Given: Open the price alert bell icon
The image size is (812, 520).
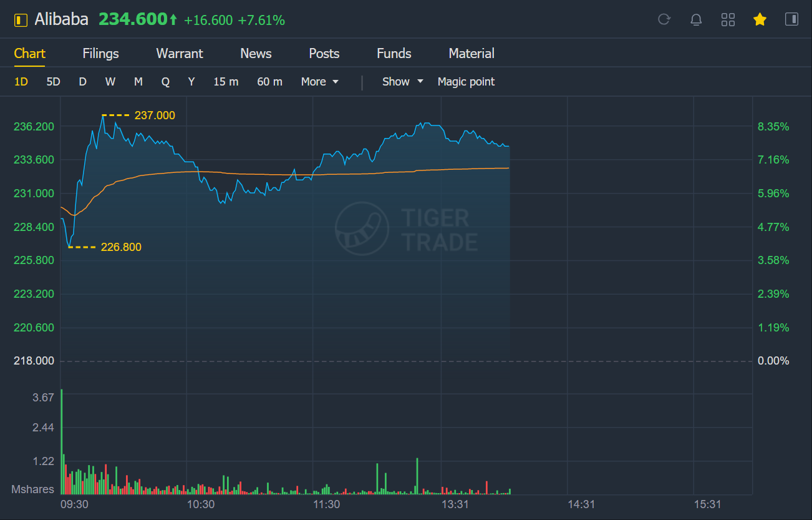Looking at the screenshot, I should pos(696,19).
